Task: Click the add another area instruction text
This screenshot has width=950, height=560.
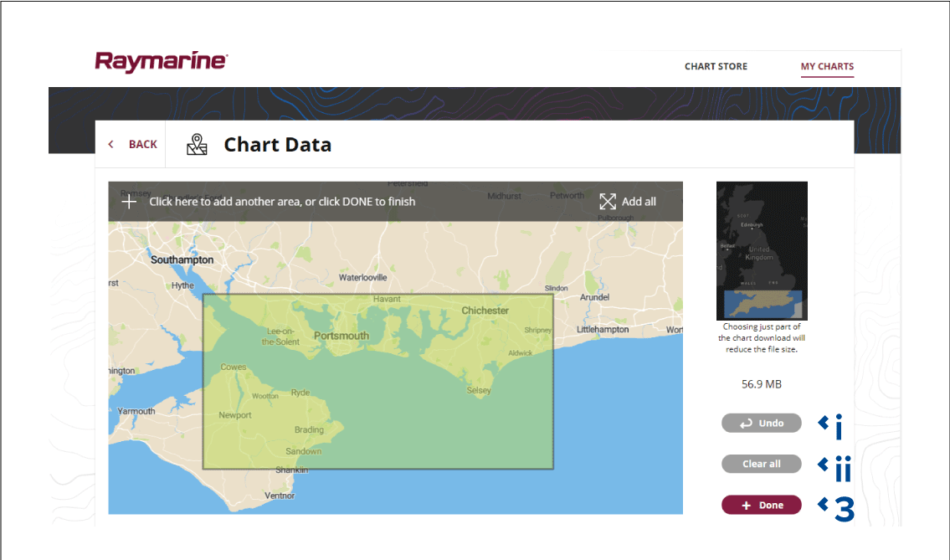Action: tap(282, 202)
